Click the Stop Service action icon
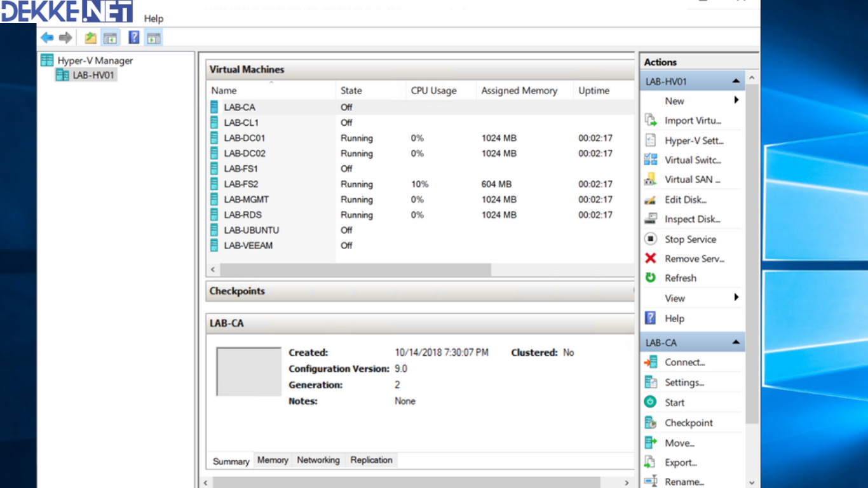The image size is (868, 488). click(650, 239)
